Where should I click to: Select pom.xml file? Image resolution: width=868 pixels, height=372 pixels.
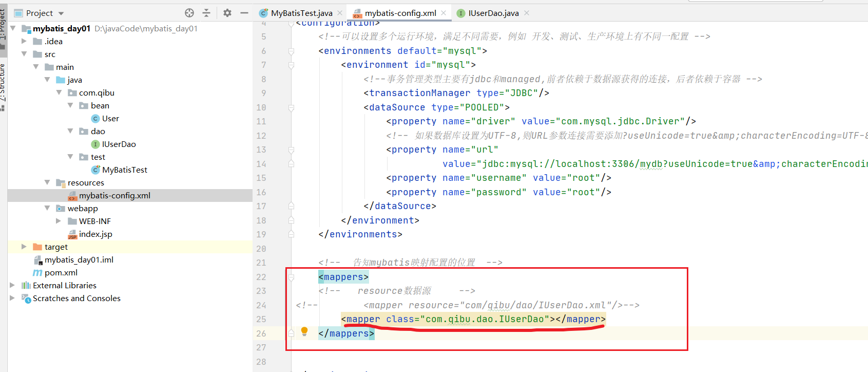[x=61, y=272]
